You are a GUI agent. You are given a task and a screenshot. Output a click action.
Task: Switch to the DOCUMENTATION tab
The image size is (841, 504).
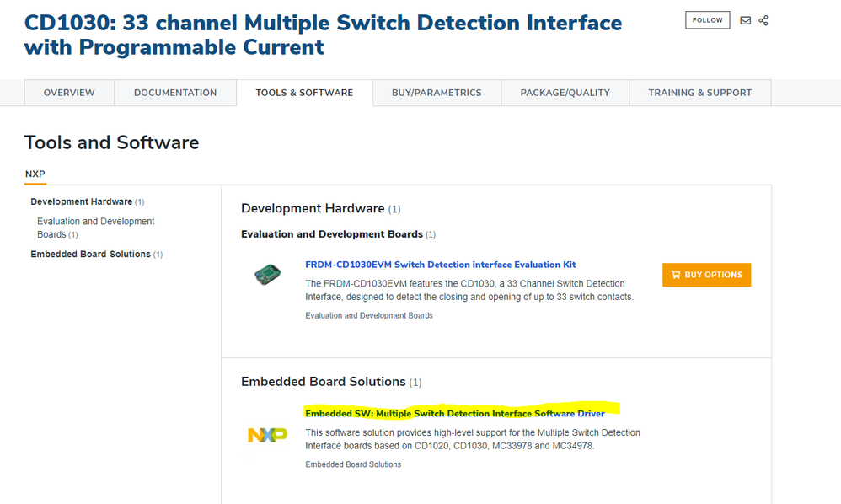click(175, 93)
